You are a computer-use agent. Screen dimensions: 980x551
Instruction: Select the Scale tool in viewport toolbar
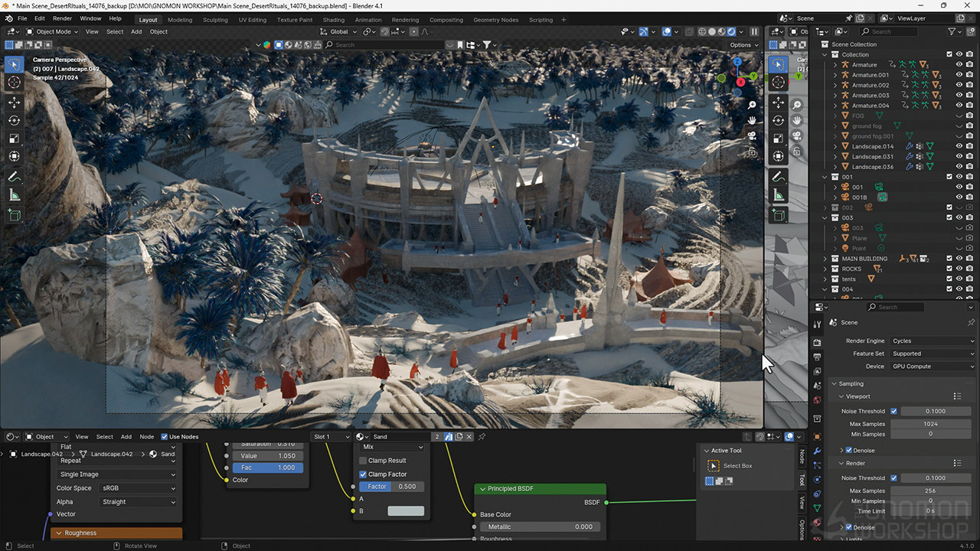(x=14, y=139)
